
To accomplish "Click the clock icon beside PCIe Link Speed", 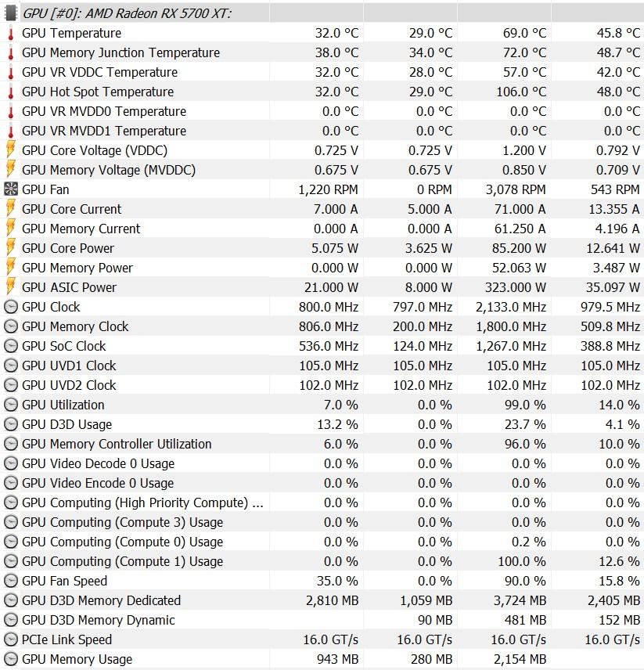I will pyautogui.click(x=11, y=639).
